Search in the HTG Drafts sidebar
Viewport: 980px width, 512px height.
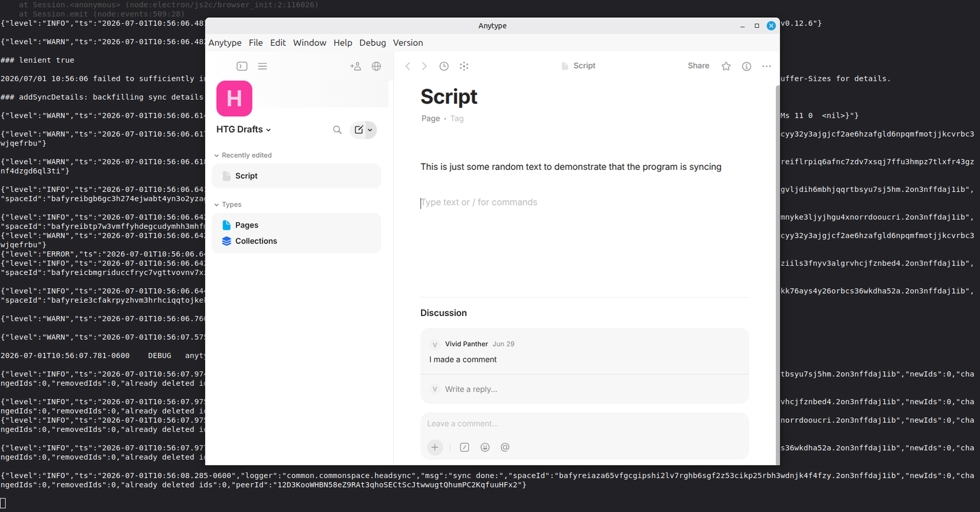337,129
